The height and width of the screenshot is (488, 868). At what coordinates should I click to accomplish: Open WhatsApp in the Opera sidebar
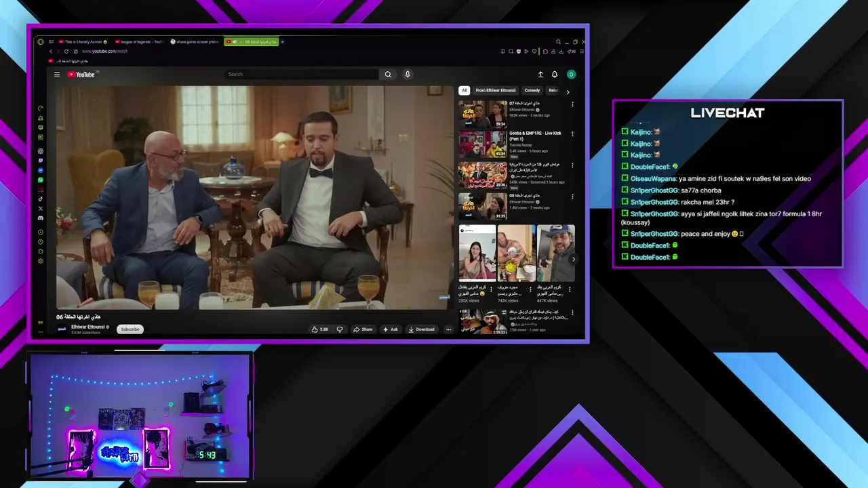point(41,180)
